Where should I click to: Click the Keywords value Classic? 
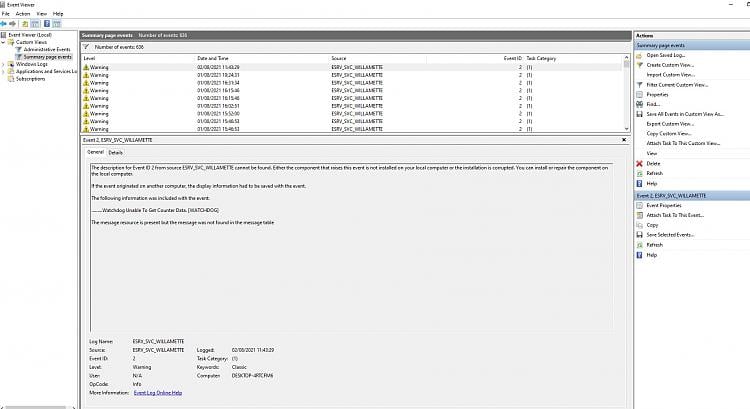tap(239, 367)
